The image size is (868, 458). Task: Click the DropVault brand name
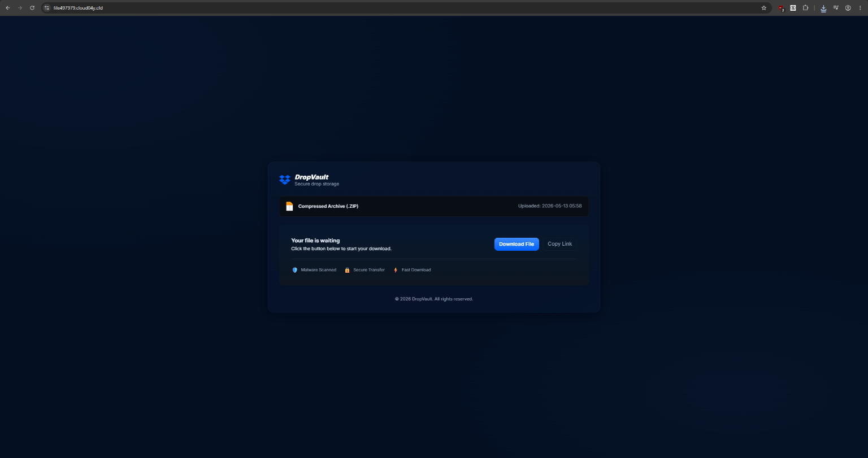click(x=311, y=177)
